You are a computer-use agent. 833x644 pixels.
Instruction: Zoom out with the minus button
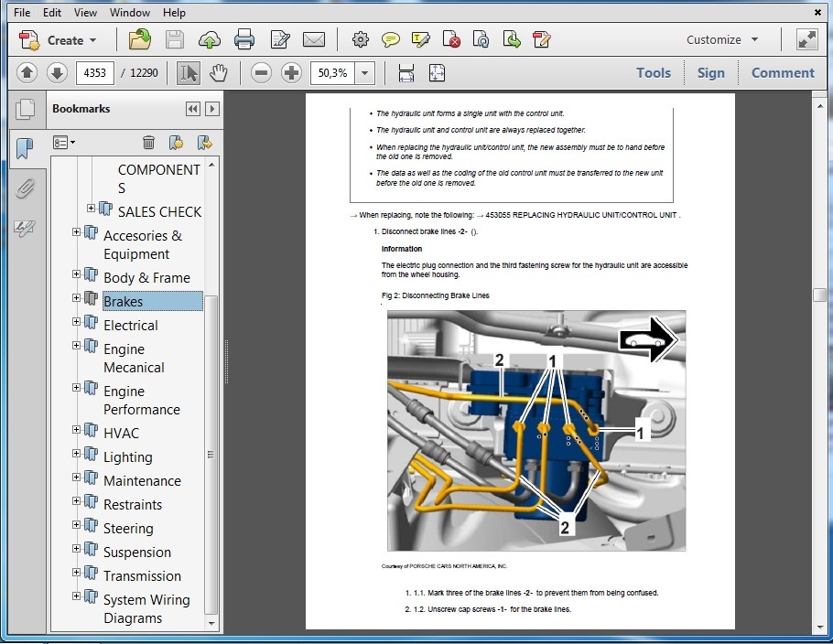261,73
